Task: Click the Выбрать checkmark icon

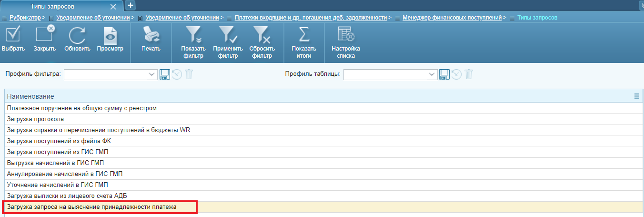Action: pyautogui.click(x=13, y=36)
